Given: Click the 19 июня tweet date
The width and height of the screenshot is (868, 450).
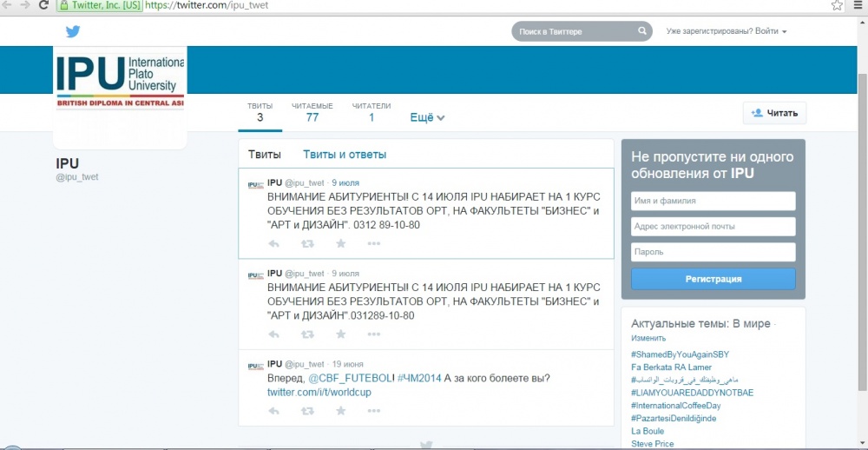Looking at the screenshot, I should pos(348,364).
